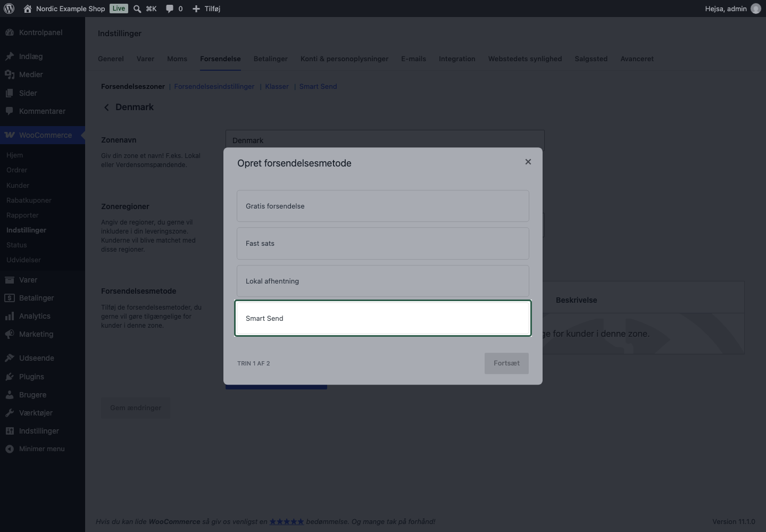Open the Klasser sub-link
Viewport: 766px width, 532px height.
(x=277, y=87)
